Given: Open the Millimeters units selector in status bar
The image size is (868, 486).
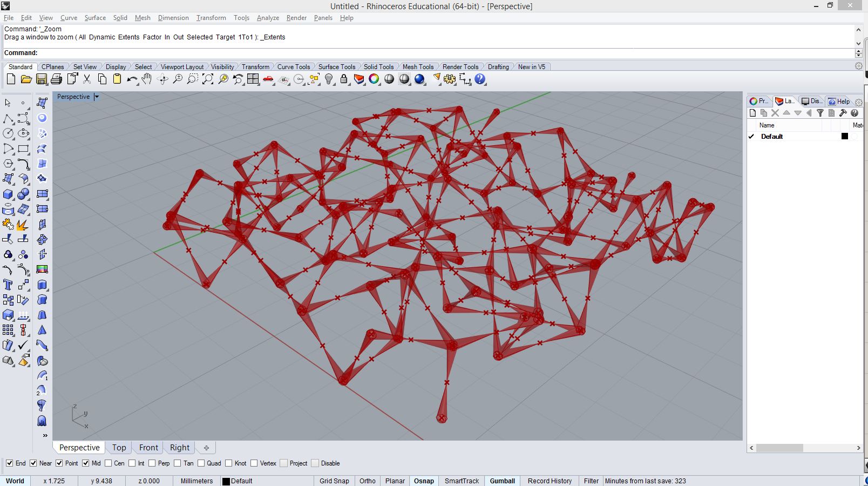Looking at the screenshot, I should point(196,481).
